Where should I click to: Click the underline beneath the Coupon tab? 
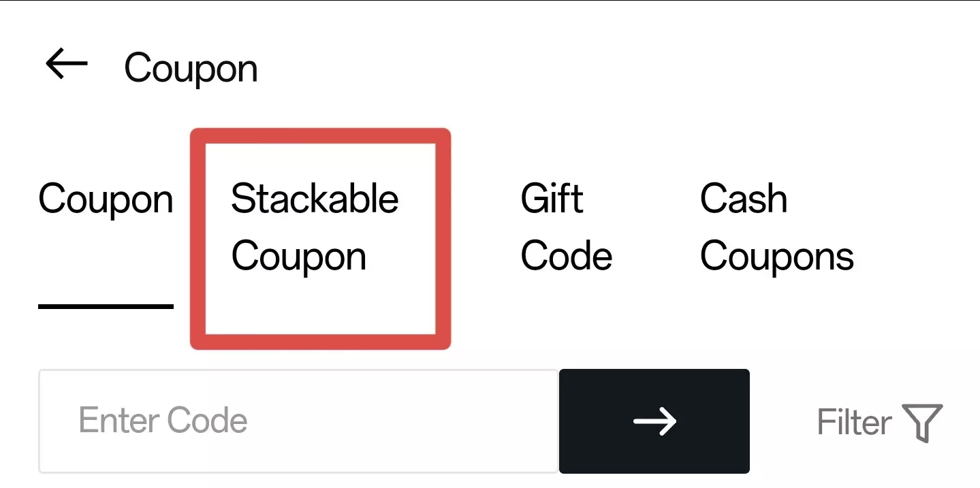tap(106, 306)
